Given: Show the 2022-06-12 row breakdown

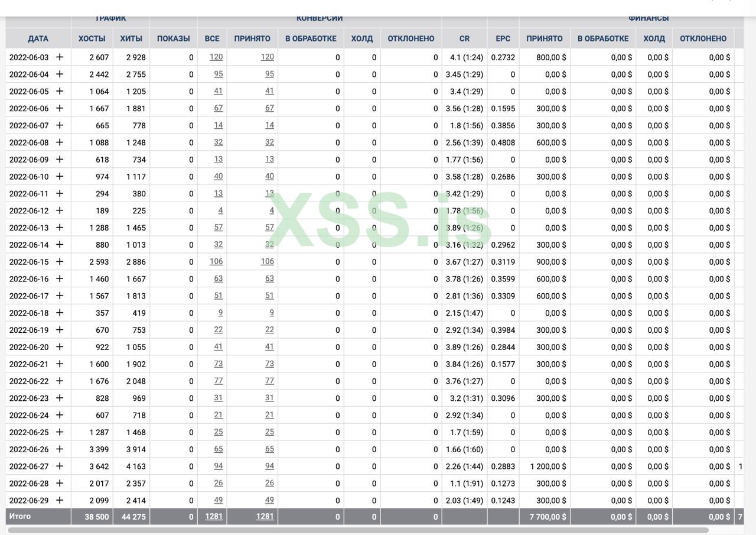Looking at the screenshot, I should pyautogui.click(x=60, y=210).
